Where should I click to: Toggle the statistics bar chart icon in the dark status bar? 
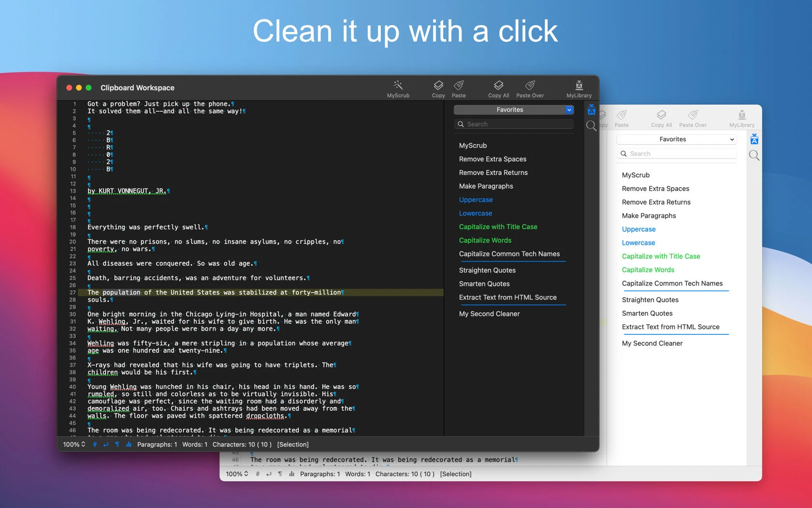click(x=129, y=445)
